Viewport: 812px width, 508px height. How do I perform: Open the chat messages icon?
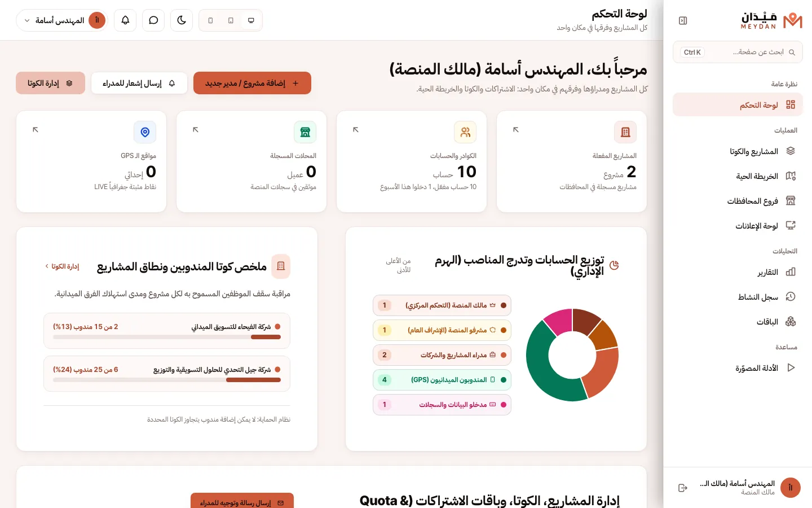pyautogui.click(x=153, y=20)
